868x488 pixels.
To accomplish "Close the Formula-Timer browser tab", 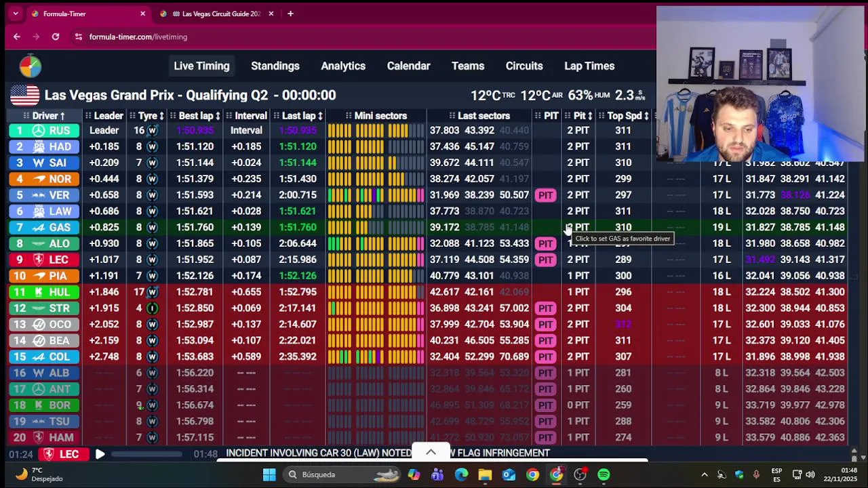I will point(142,14).
